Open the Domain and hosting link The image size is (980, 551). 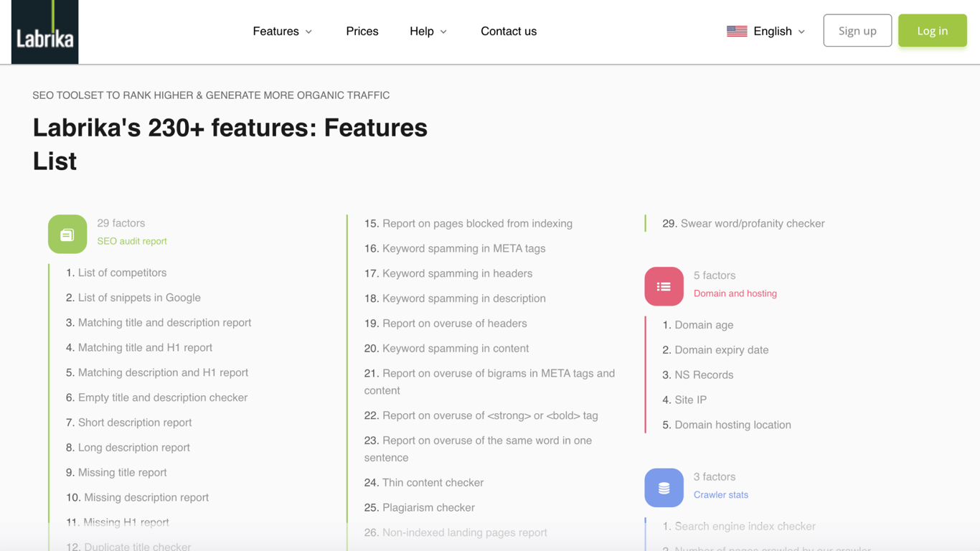735,293
